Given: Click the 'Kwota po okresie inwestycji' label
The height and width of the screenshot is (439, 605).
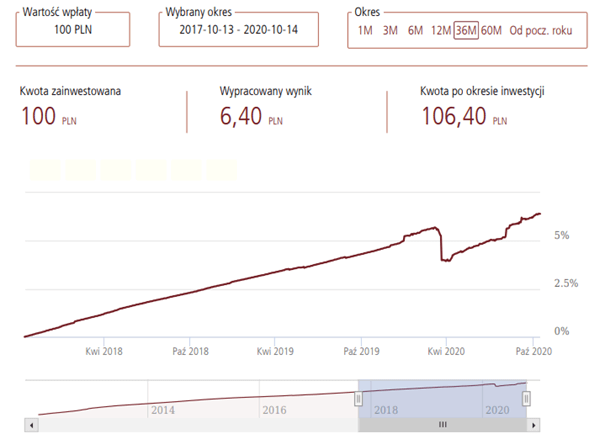Looking at the screenshot, I should click(482, 91).
